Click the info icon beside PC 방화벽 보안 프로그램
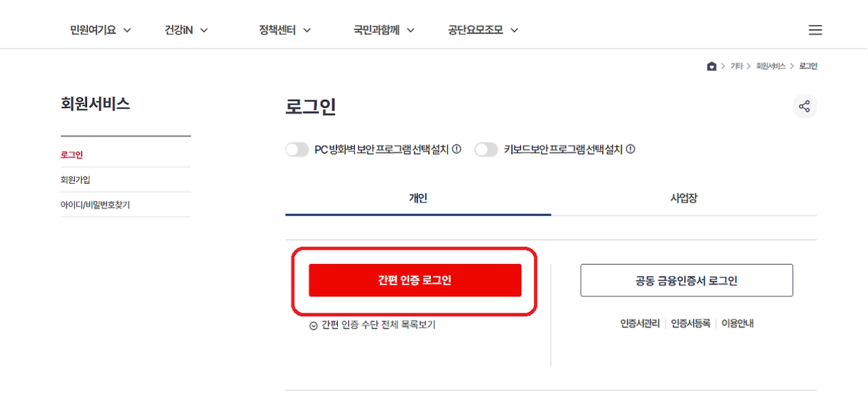 pyautogui.click(x=457, y=149)
